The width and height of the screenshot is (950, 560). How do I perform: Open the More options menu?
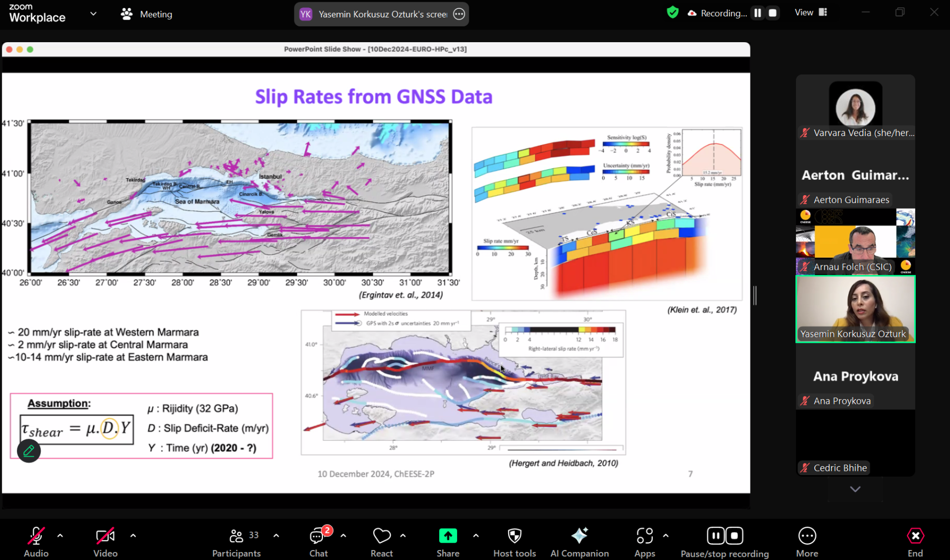(807, 542)
